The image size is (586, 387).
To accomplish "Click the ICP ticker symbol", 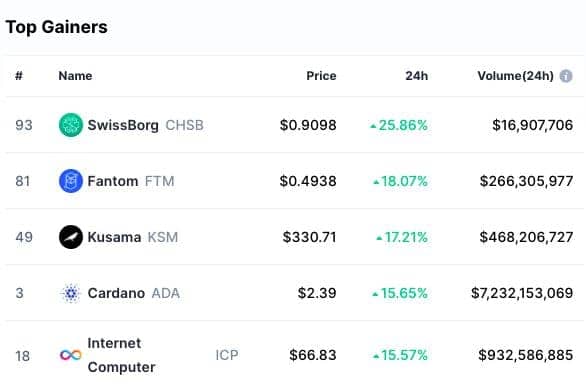I will [227, 355].
